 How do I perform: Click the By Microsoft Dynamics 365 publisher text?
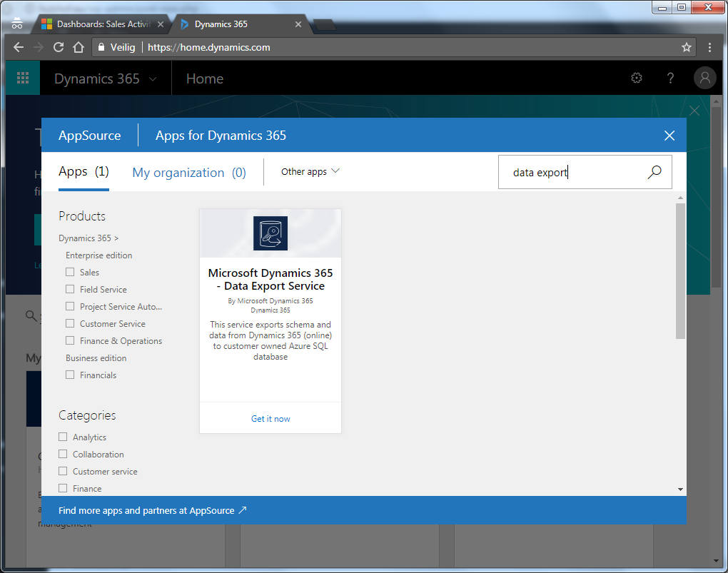click(x=271, y=301)
